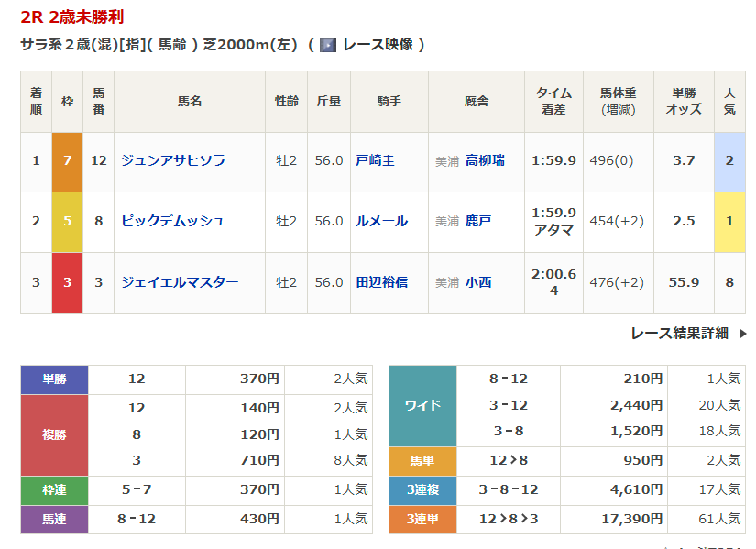Viewport: 756px width, 549px height.
Task: Click the red frame 3 swatch
Action: tap(67, 282)
